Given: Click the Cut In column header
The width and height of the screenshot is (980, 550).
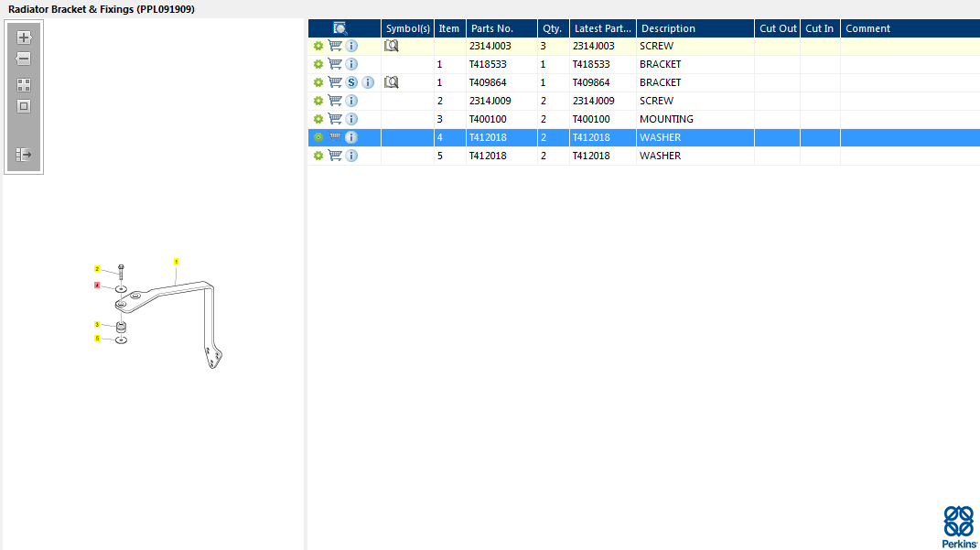Looking at the screenshot, I should click(820, 28).
